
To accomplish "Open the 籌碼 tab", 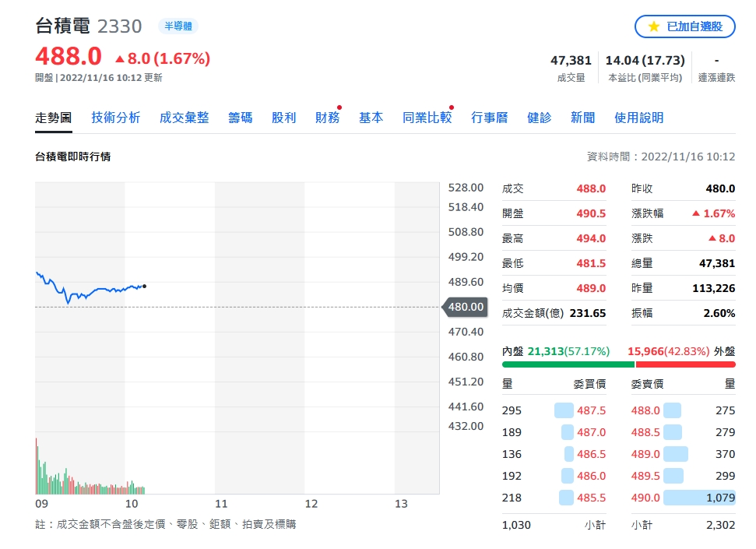I will click(240, 118).
